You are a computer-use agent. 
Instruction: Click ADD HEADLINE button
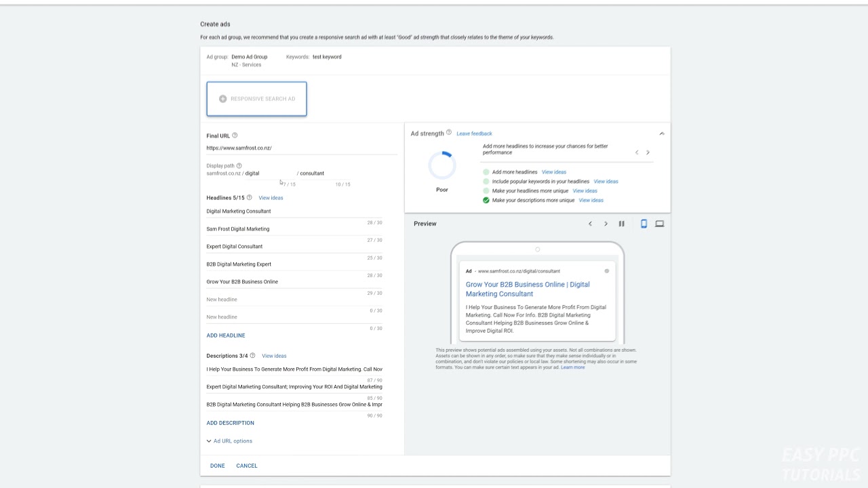(226, 335)
